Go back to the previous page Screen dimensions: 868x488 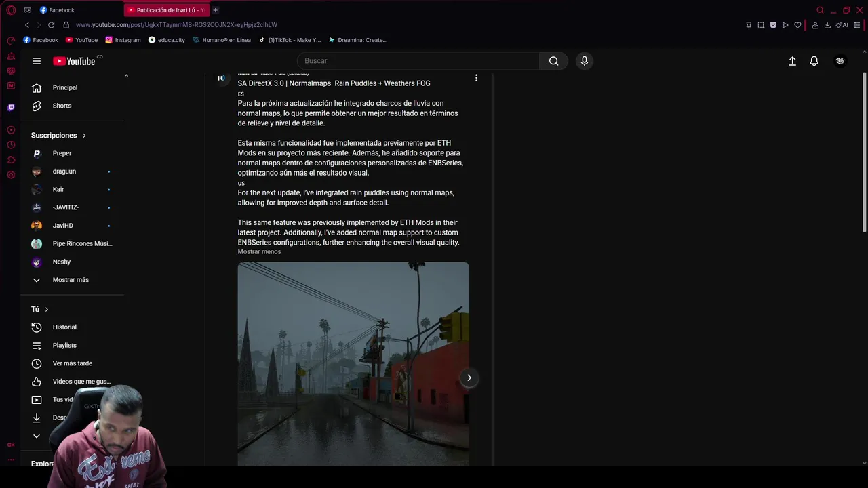pos(27,25)
